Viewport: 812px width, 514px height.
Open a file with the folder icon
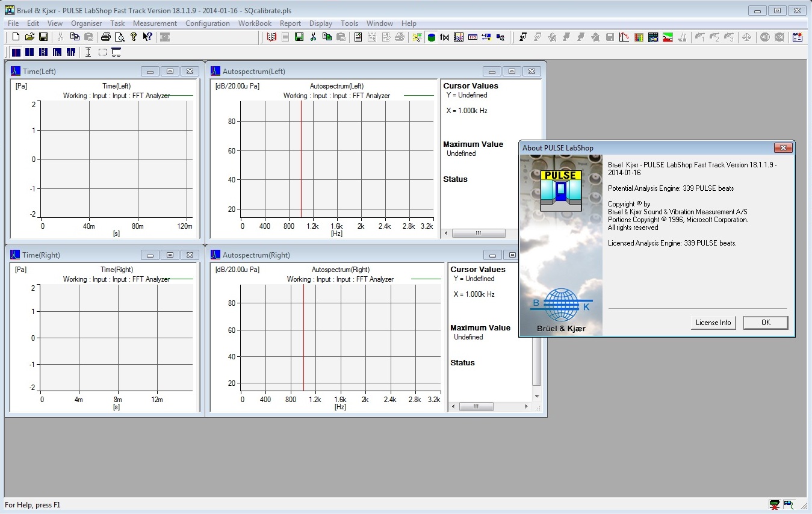[29, 37]
